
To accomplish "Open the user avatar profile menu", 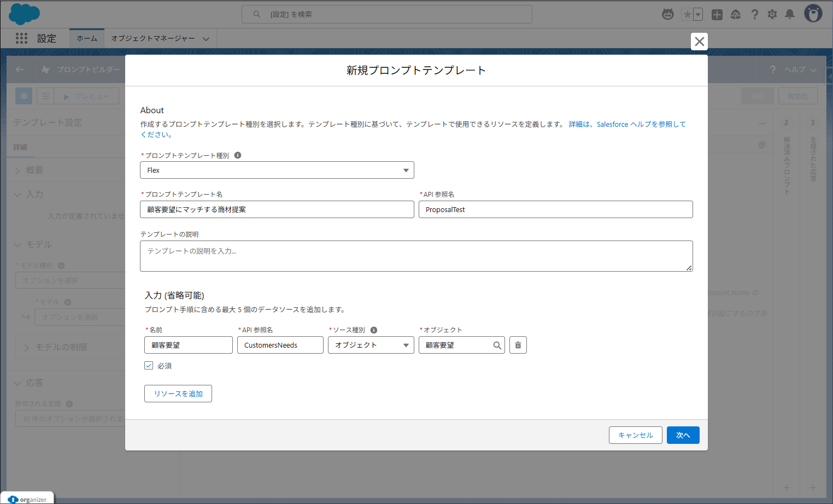I will pyautogui.click(x=813, y=14).
